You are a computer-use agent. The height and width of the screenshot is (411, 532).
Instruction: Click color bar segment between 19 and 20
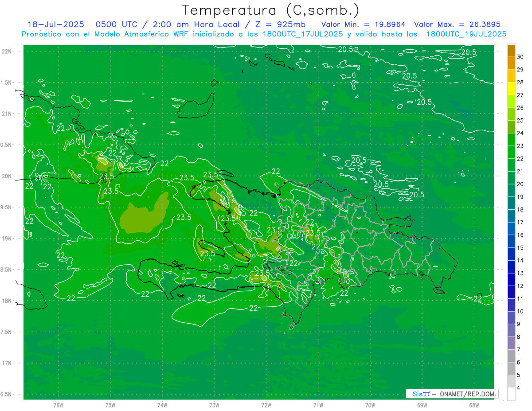511,190
